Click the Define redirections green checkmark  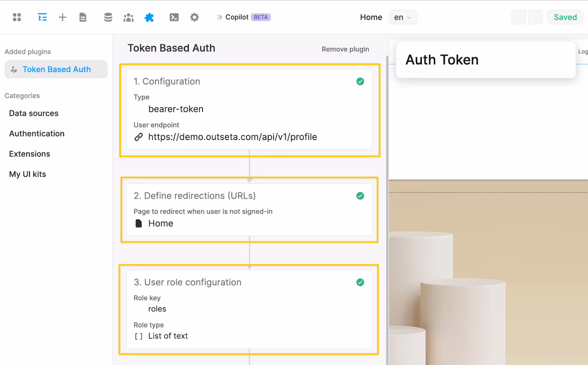[x=360, y=196]
